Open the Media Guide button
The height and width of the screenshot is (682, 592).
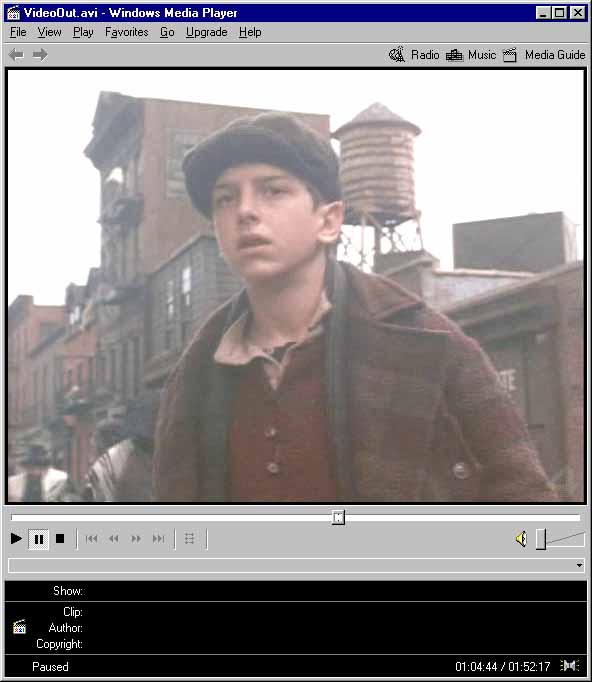(544, 55)
